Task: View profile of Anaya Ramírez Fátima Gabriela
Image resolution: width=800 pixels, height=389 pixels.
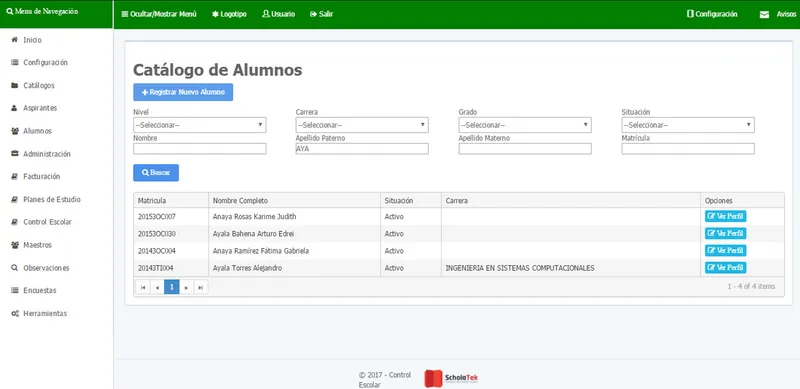Action: 726,251
